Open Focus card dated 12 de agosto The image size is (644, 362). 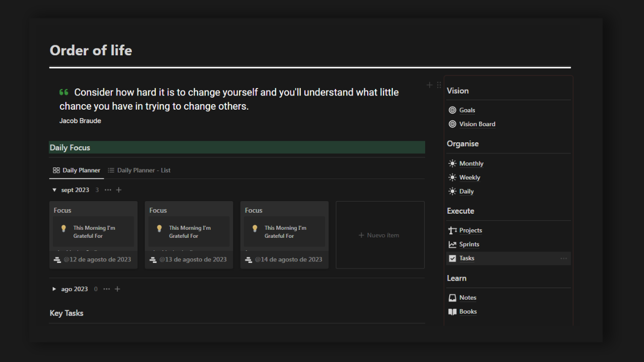[x=93, y=235]
